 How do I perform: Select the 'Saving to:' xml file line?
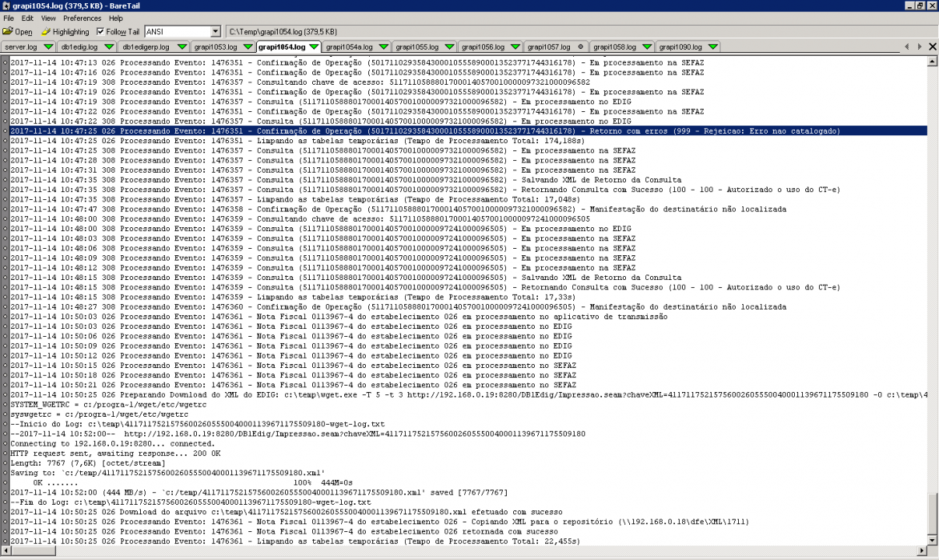(167, 473)
